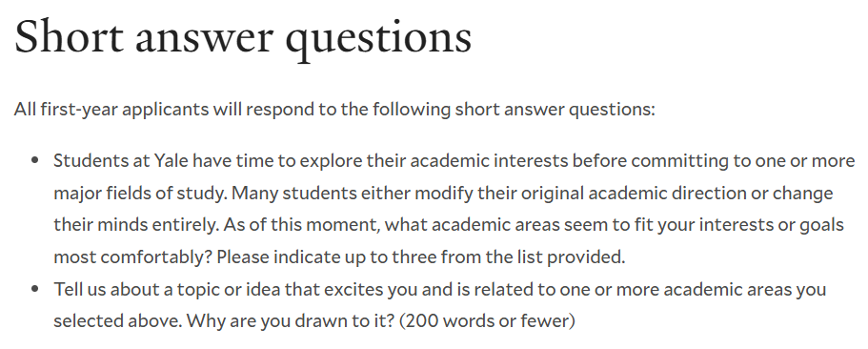This screenshot has width=868, height=349.
Task: Click the word "Short" in the heading
Action: point(70,35)
